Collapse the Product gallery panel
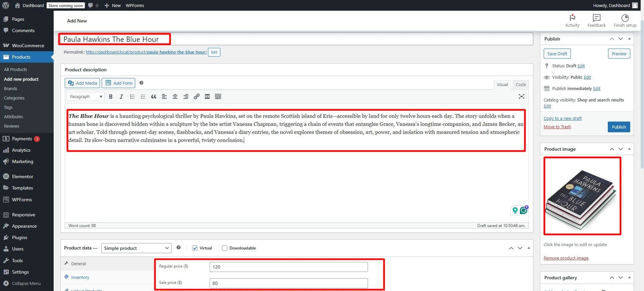Viewport: 644px width, 291px height. (x=629, y=278)
